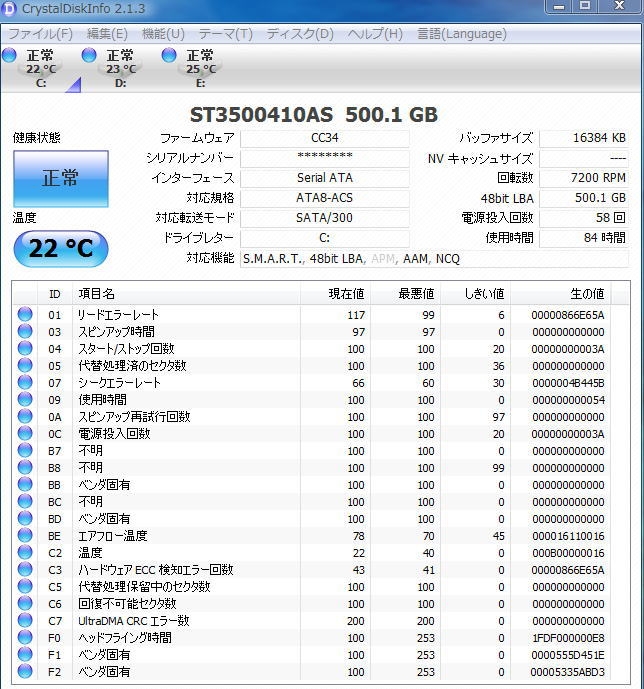Click the 項目名 column header

coord(186,294)
